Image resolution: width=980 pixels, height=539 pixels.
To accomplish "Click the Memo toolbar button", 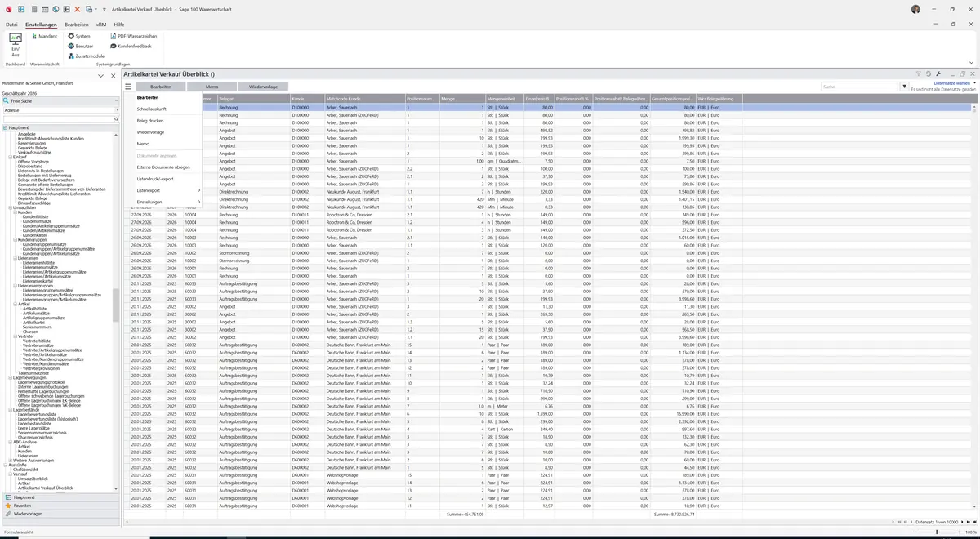I will (x=212, y=86).
